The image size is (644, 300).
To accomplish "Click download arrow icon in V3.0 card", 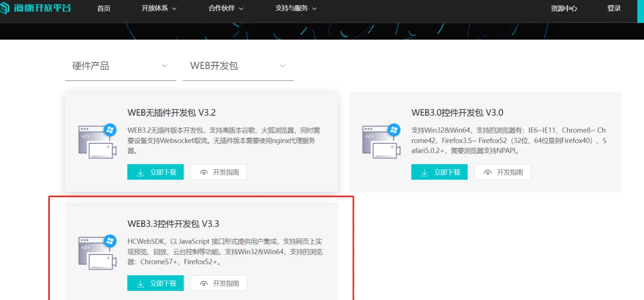I will (x=424, y=172).
